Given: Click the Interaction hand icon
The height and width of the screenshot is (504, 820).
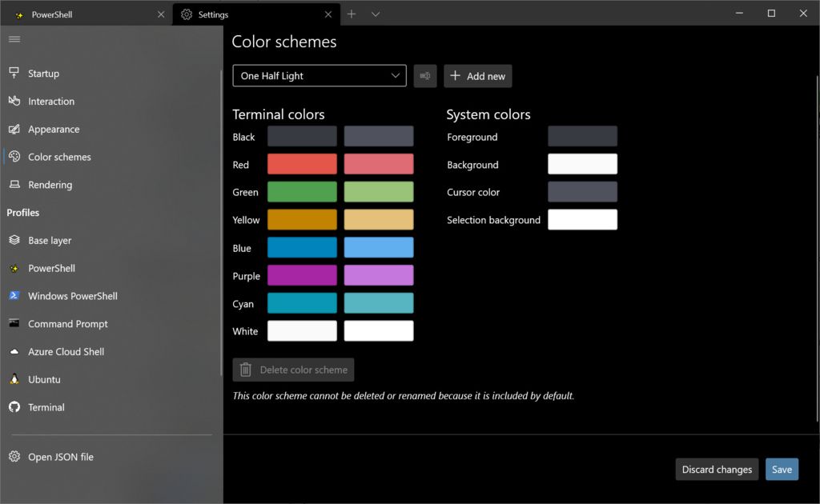Looking at the screenshot, I should coord(14,101).
